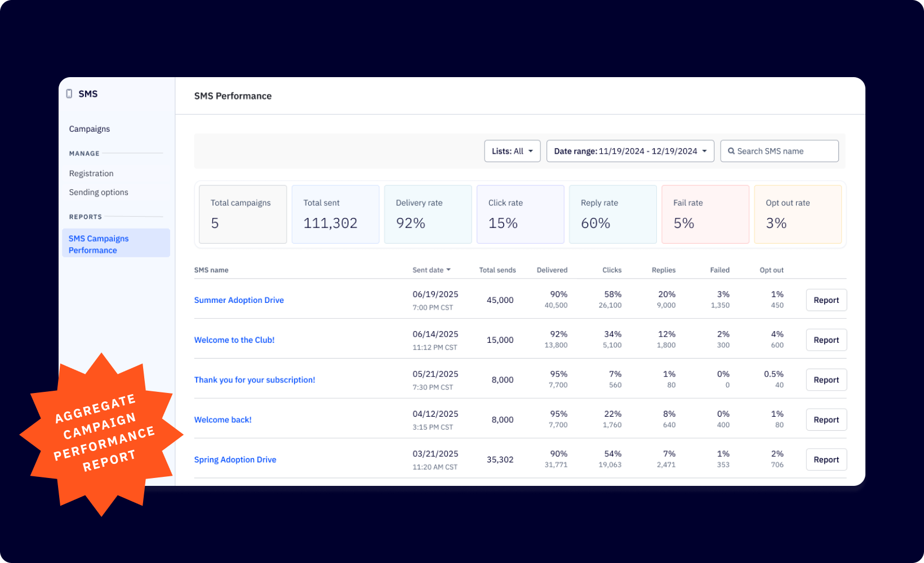Click the Welcome back! campaign link
This screenshot has height=563, width=924.
tap(223, 420)
